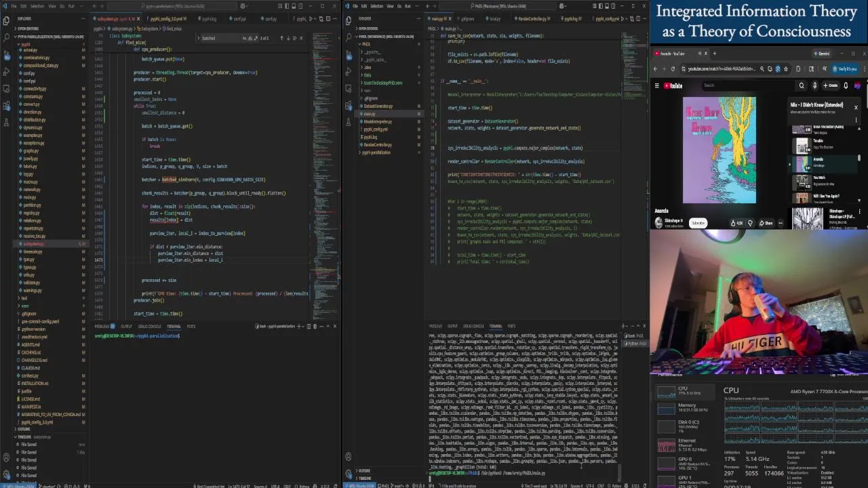The image size is (868, 488).
Task: Click YouTube search magnifier button
Action: [802, 85]
